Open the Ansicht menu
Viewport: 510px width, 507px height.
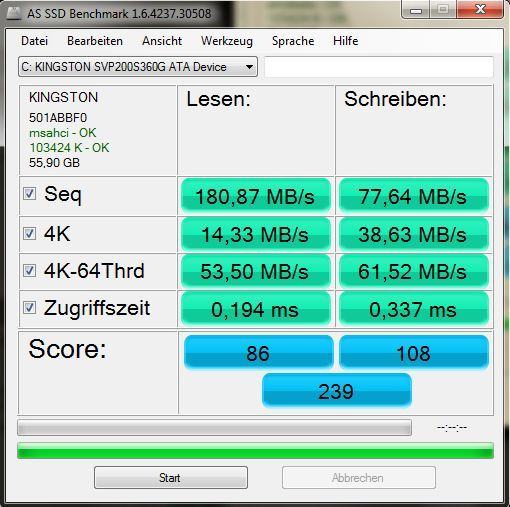(162, 41)
